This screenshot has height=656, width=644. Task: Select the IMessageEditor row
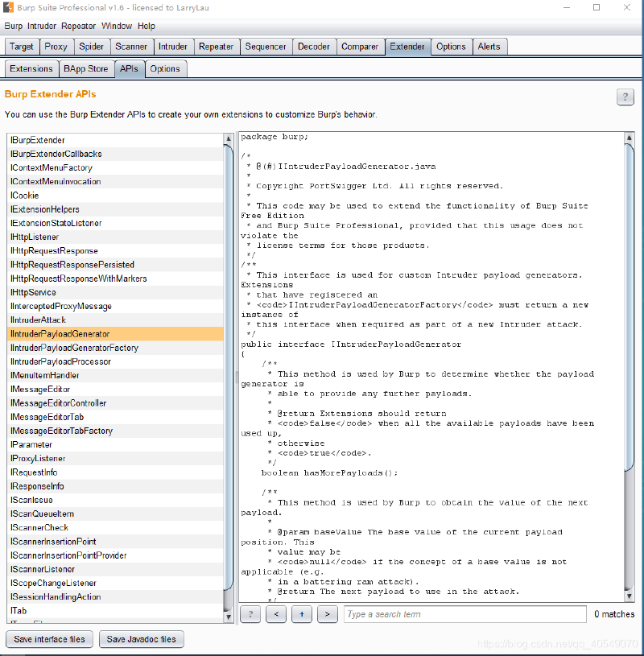click(x=115, y=389)
